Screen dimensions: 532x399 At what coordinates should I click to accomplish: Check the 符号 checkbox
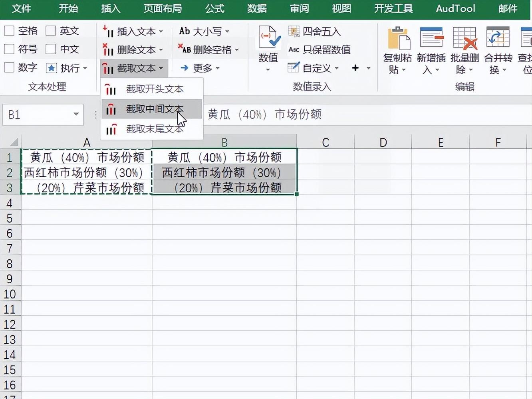[x=9, y=49]
